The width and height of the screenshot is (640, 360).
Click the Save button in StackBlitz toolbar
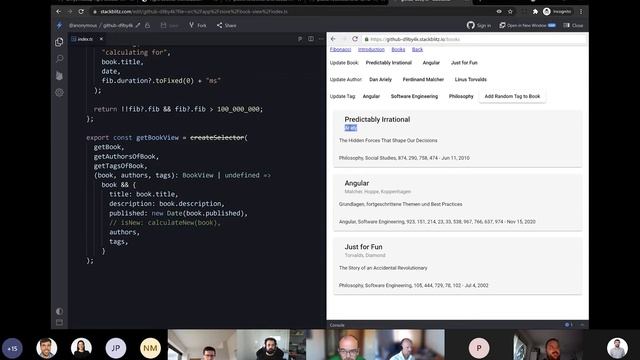(x=169, y=25)
